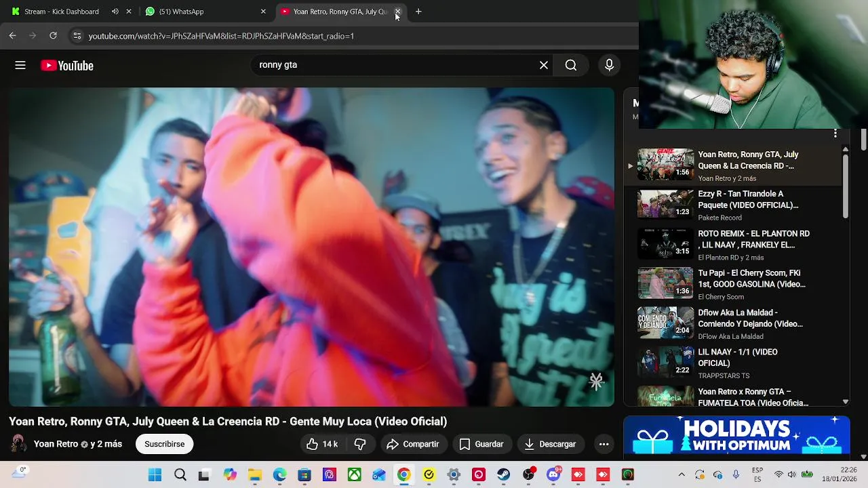
Task: Like the video (14 k)
Action: click(322, 444)
